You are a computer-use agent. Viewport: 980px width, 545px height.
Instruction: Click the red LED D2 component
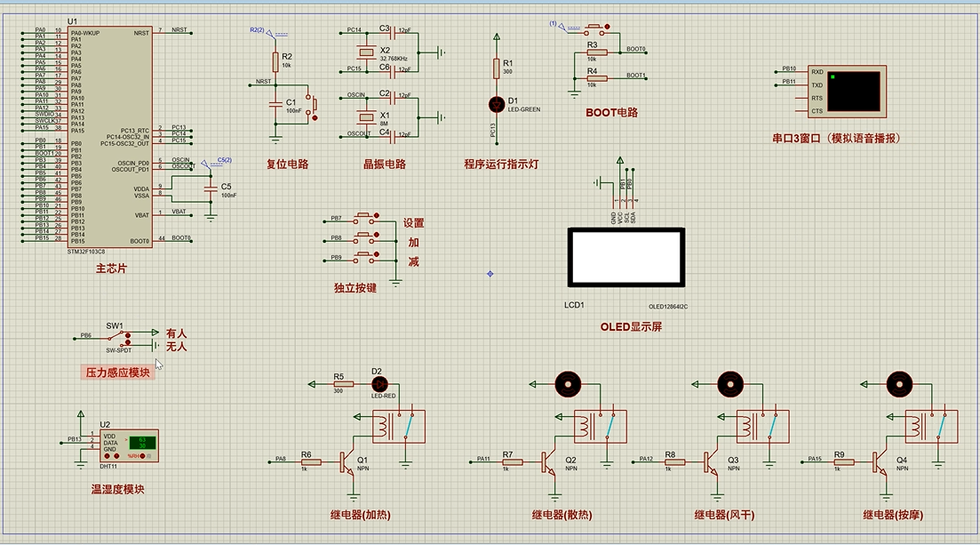379,384
